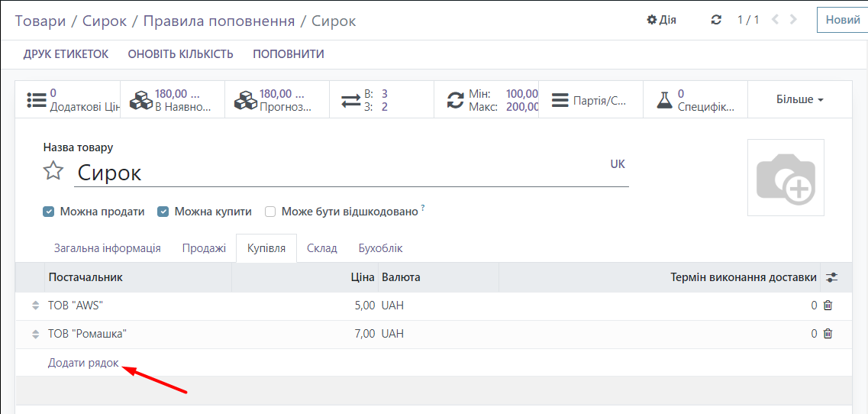Viewport: 868px width, 414px height.
Task: Expand the Більше dropdown
Action: [x=799, y=100]
